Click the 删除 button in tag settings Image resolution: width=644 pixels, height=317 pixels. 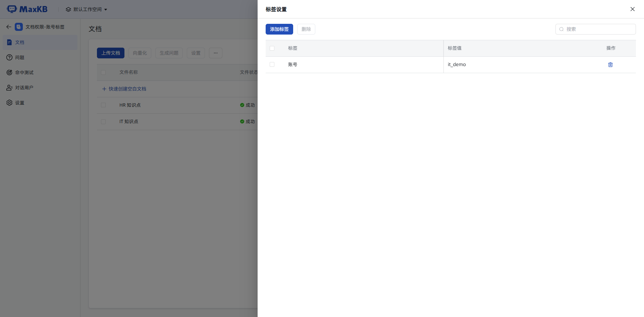(x=306, y=29)
